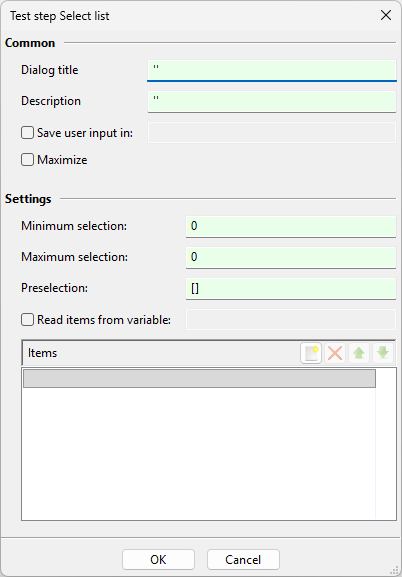Delete selected item with red X icon

pos(335,353)
